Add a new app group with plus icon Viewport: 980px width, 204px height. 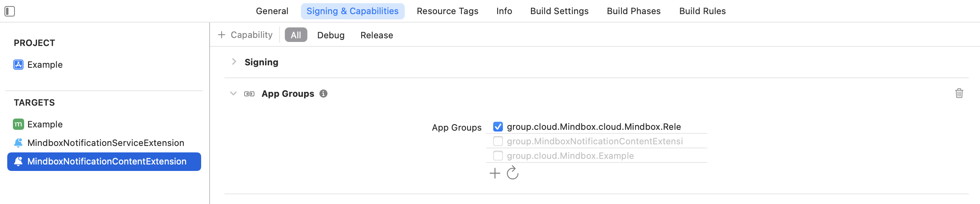point(495,173)
